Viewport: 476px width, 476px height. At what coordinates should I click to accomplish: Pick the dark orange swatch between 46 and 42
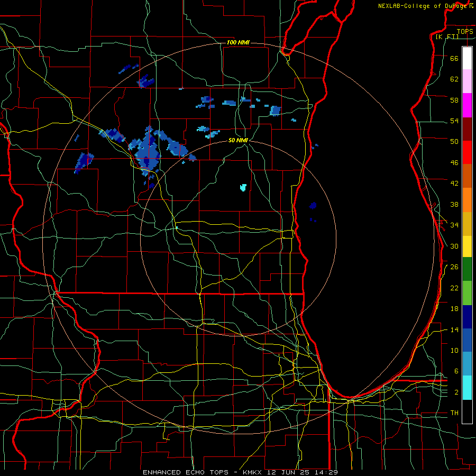[467, 176]
